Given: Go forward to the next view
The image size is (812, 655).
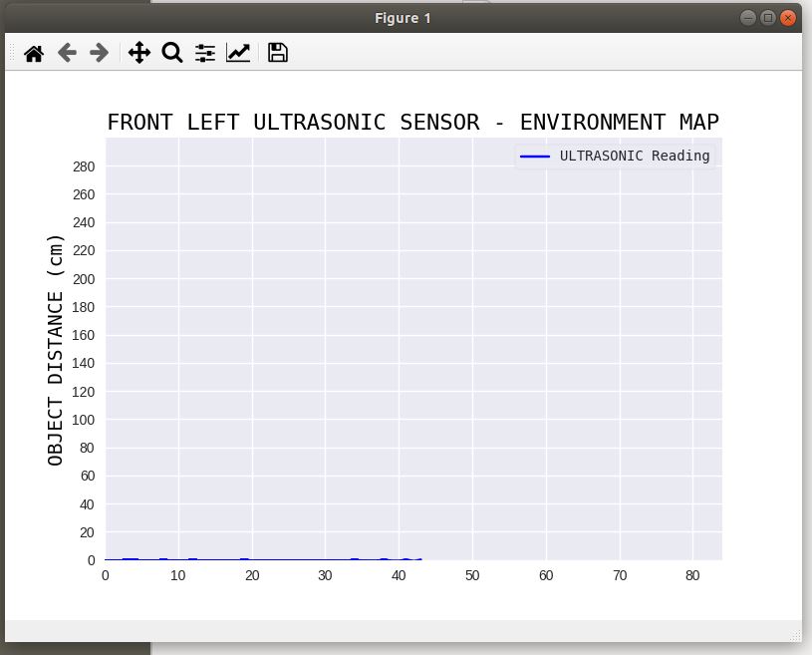Looking at the screenshot, I should tap(99, 53).
